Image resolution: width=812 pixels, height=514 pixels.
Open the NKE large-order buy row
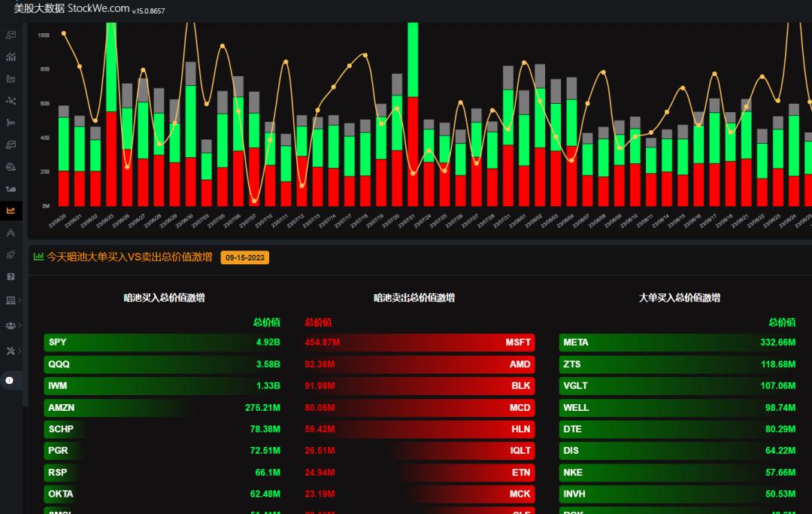[679, 473]
